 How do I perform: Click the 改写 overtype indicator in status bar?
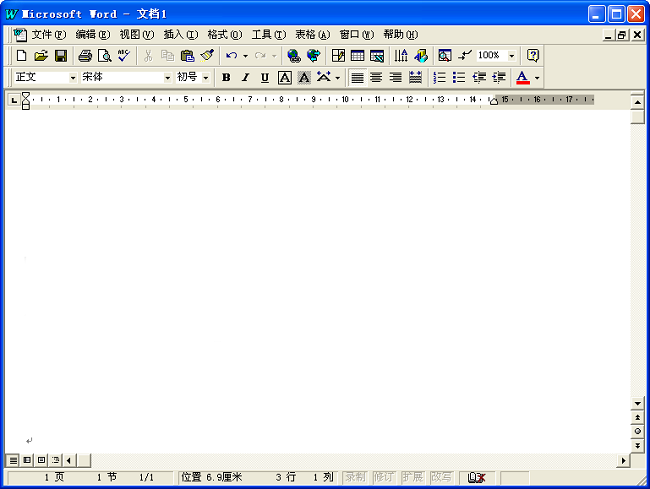(x=441, y=478)
